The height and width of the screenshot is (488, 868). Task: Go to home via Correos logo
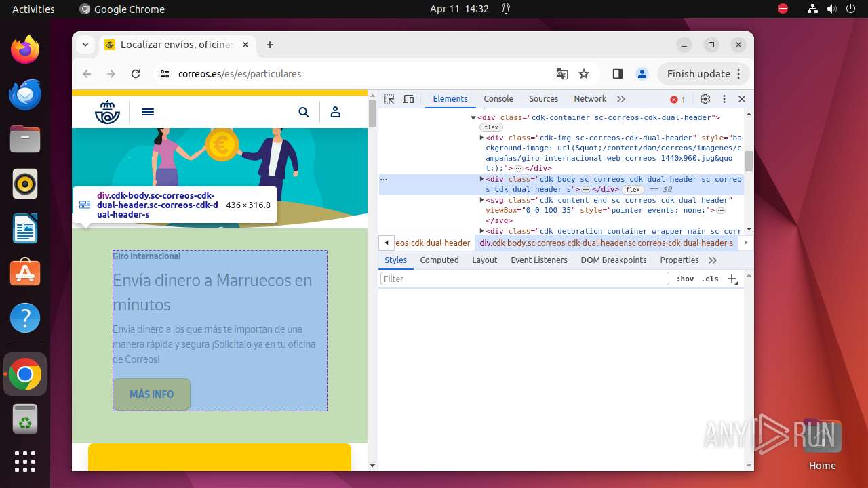click(x=107, y=112)
